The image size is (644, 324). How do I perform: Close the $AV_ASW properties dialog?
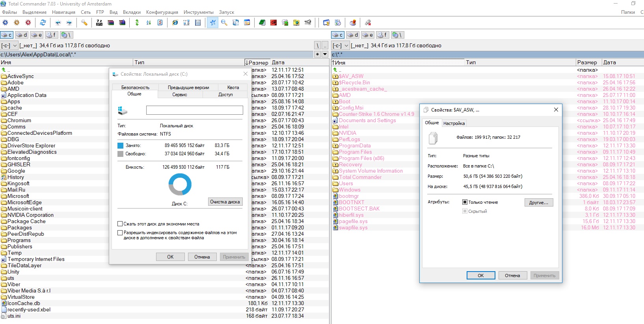tap(556, 110)
